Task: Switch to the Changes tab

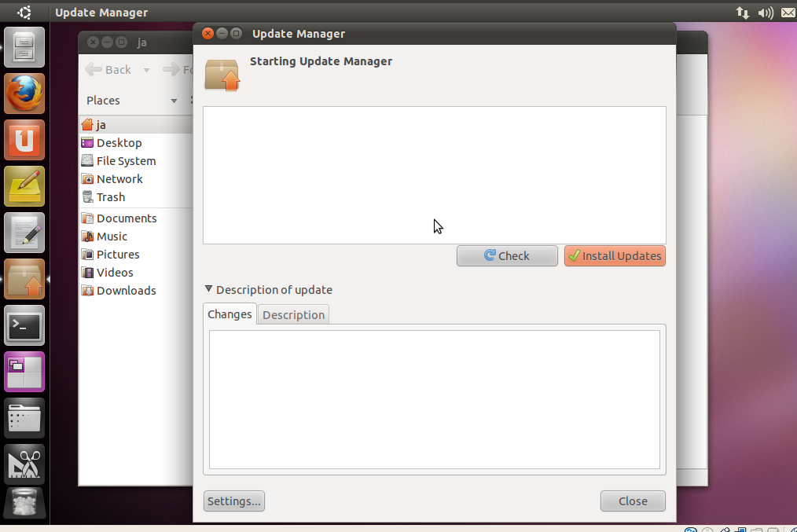Action: pos(230,314)
